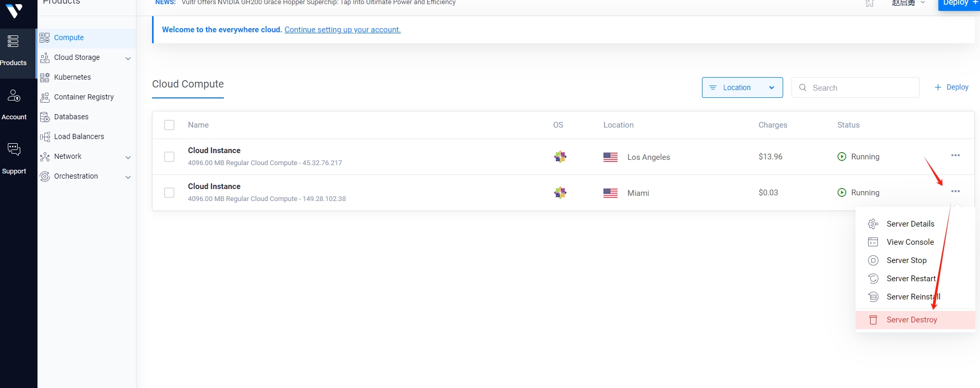Click the Name column header
Screen dimensions: 980x388
[x=198, y=125]
